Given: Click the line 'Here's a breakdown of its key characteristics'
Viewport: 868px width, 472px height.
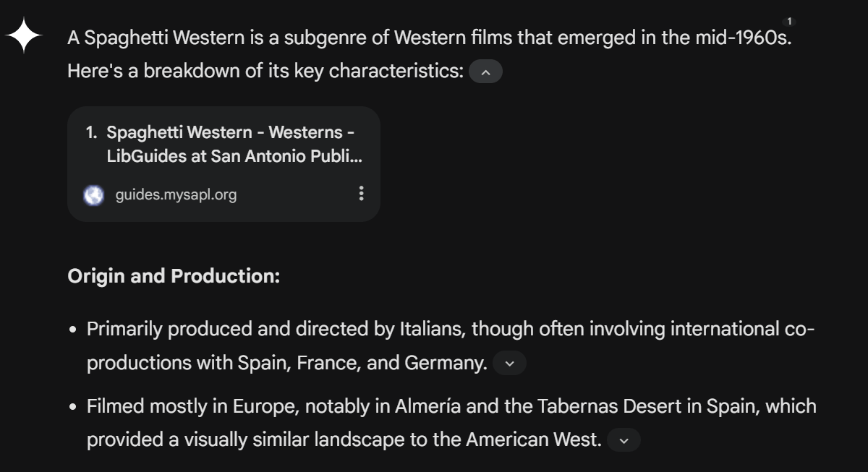Looking at the screenshot, I should (x=265, y=72).
